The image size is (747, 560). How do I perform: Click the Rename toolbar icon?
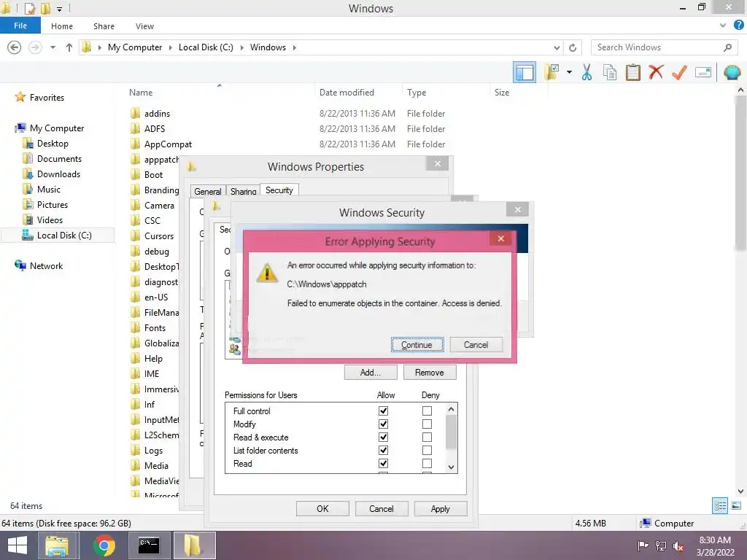(703, 72)
